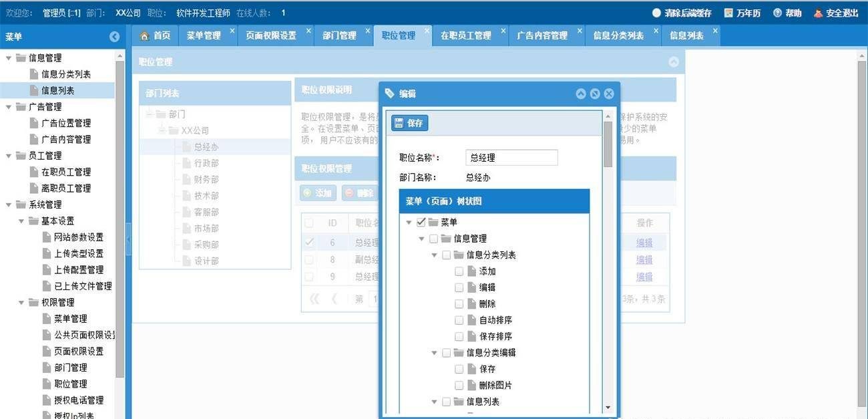
Task: Open the 万年历 calendar icon
Action: click(728, 13)
